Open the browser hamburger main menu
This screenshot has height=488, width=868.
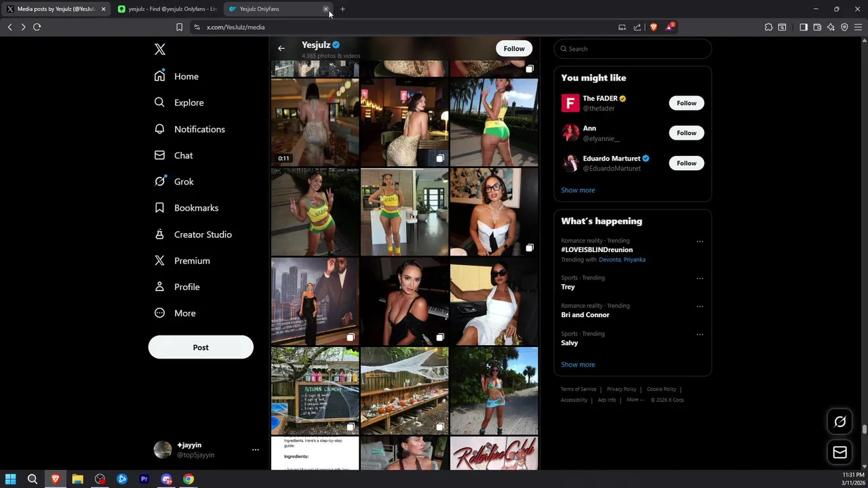coord(858,27)
